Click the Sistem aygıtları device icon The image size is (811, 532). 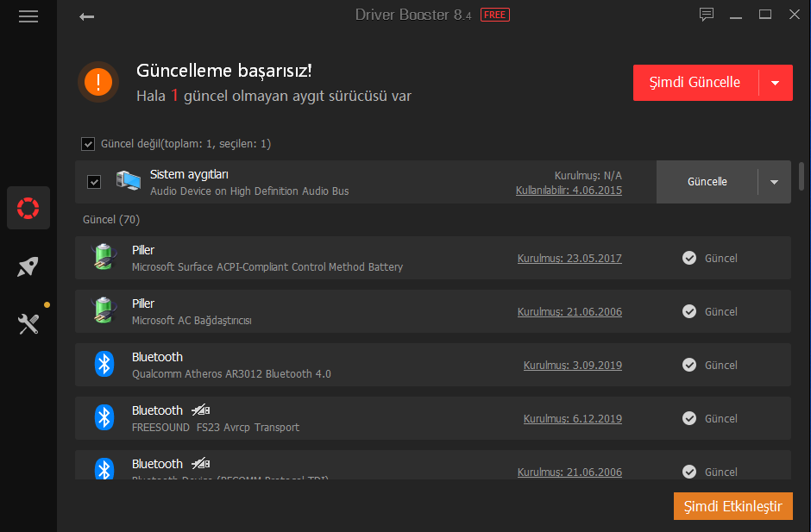click(x=129, y=180)
